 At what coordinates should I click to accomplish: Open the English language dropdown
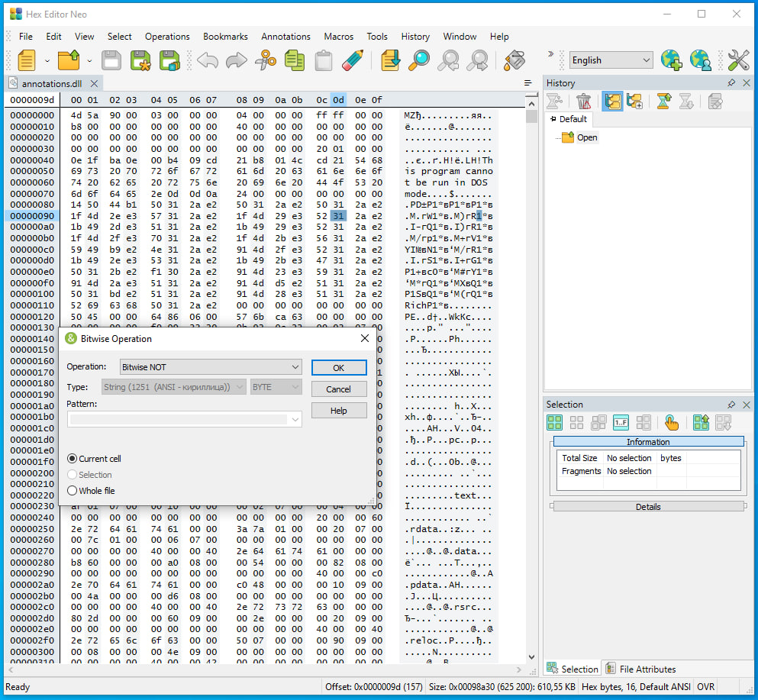click(611, 60)
